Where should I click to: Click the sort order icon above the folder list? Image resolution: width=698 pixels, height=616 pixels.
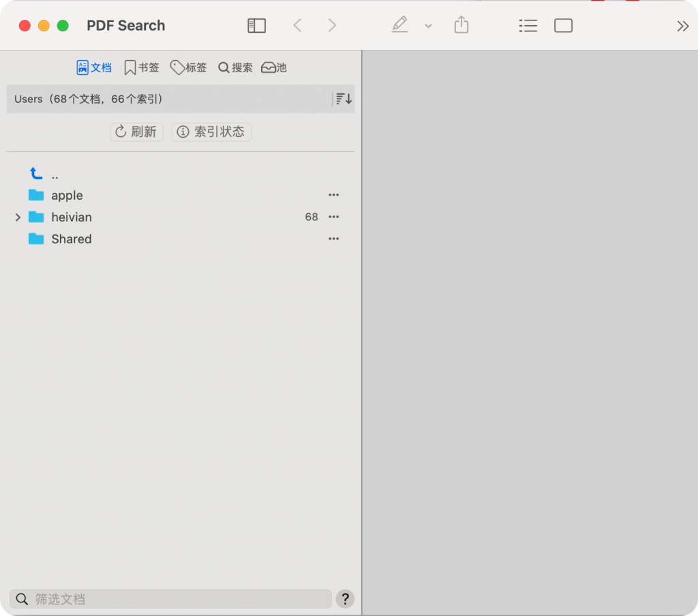click(x=343, y=98)
